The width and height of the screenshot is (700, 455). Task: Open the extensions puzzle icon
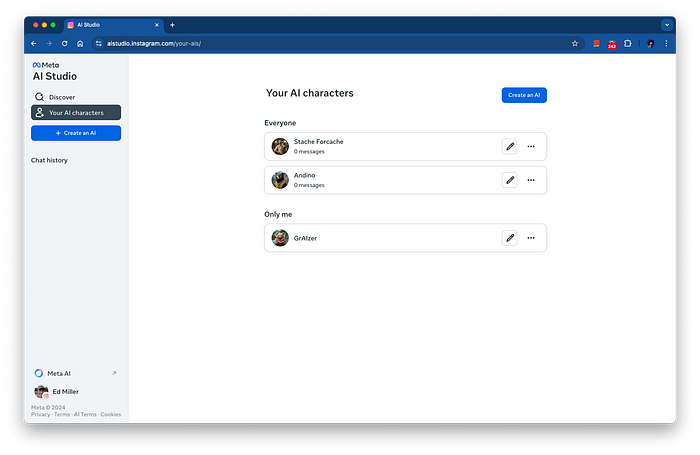628,43
